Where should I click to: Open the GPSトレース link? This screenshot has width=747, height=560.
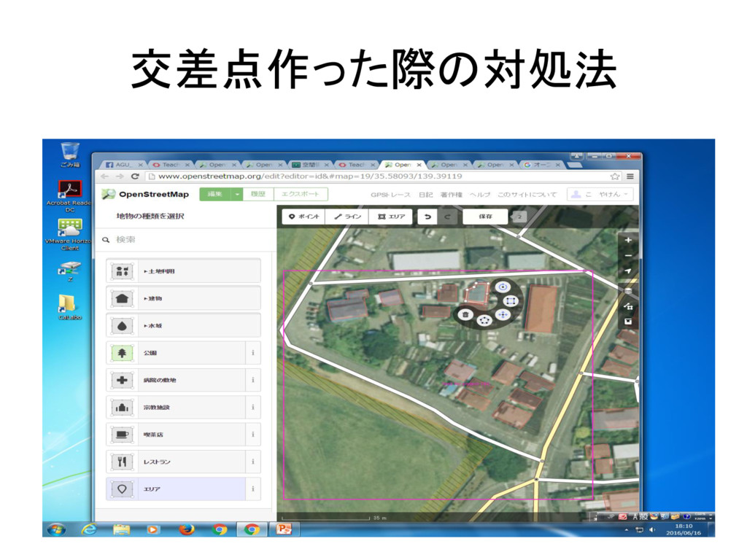coord(390,194)
